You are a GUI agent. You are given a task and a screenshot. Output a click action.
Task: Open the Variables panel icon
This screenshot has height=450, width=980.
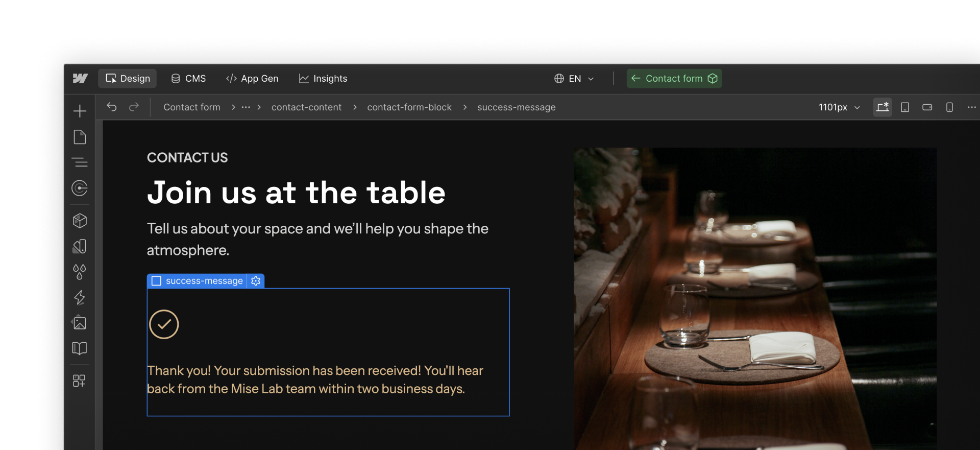(x=80, y=246)
